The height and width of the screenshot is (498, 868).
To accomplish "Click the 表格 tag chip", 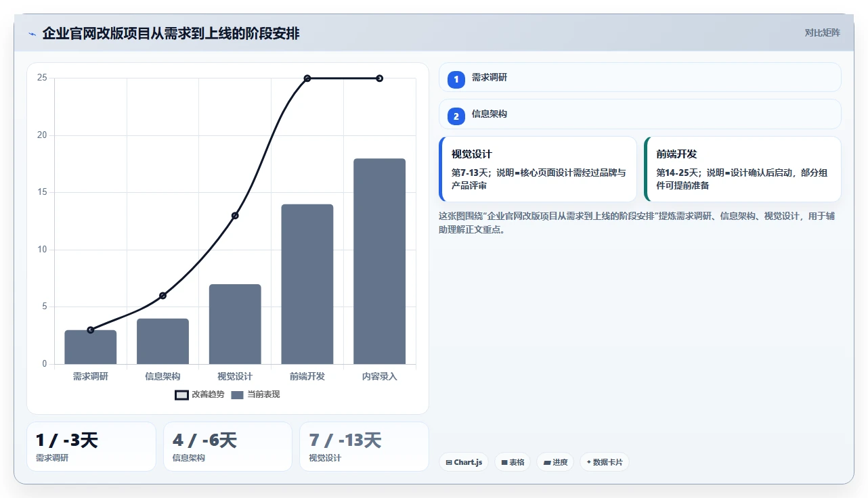I will pyautogui.click(x=513, y=462).
